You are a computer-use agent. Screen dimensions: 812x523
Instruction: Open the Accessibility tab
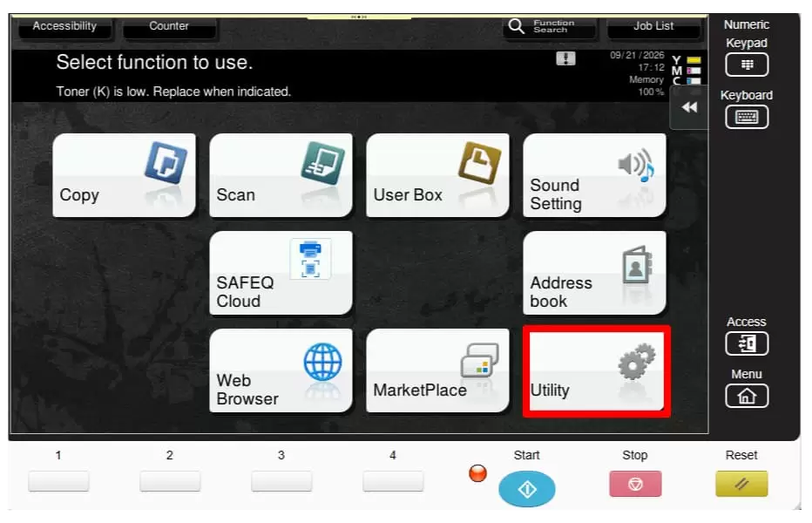(x=64, y=26)
